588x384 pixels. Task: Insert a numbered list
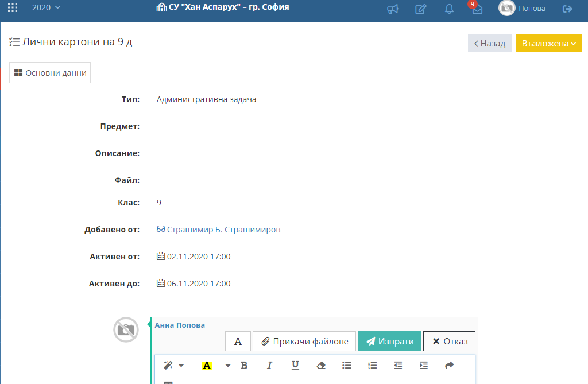372,365
